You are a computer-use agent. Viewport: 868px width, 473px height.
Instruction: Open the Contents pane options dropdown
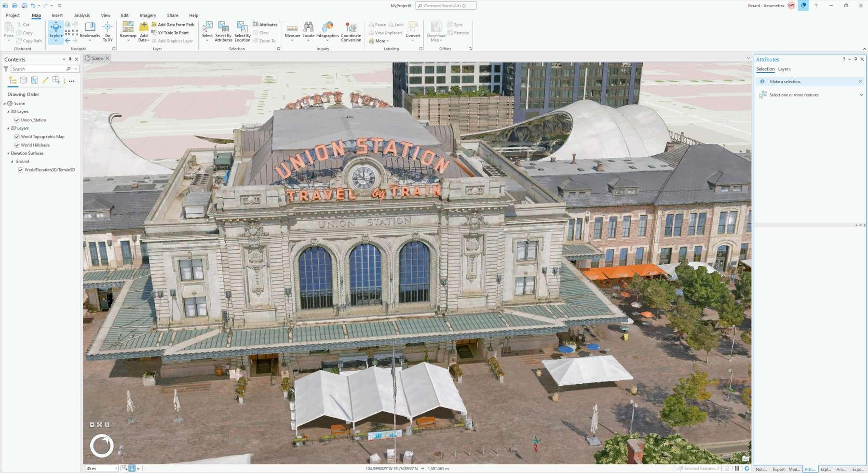(64, 59)
